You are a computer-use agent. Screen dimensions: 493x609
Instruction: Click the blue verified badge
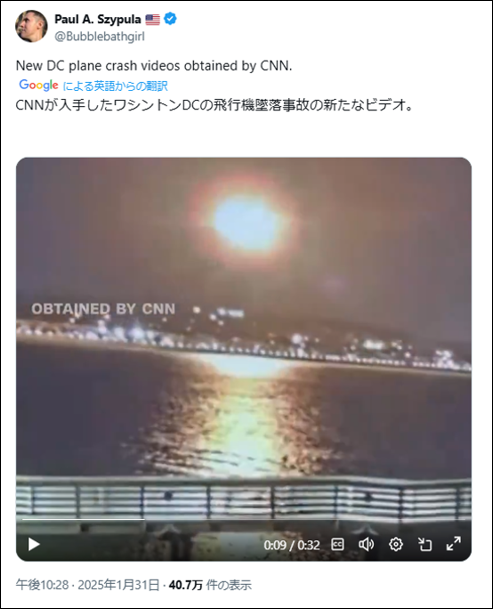[x=170, y=19]
